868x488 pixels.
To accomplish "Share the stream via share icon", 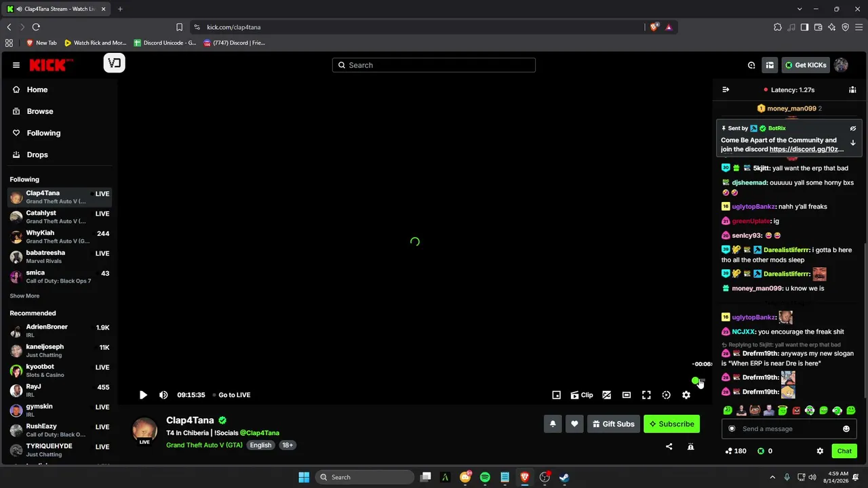I will (x=669, y=447).
